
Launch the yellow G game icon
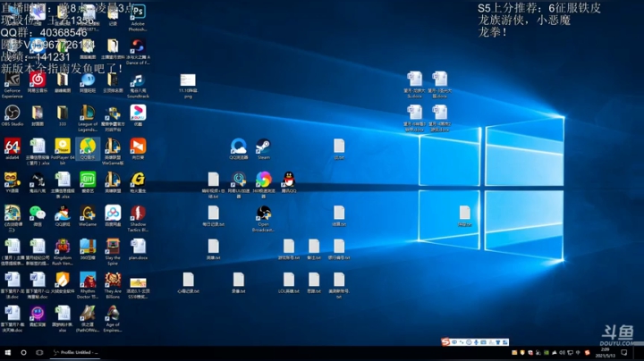point(138,183)
